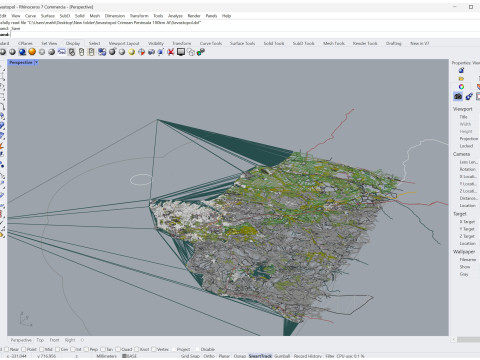Click the glasses icon in Display toolbar
Screen dimensions: 480x360
(x=62, y=52)
